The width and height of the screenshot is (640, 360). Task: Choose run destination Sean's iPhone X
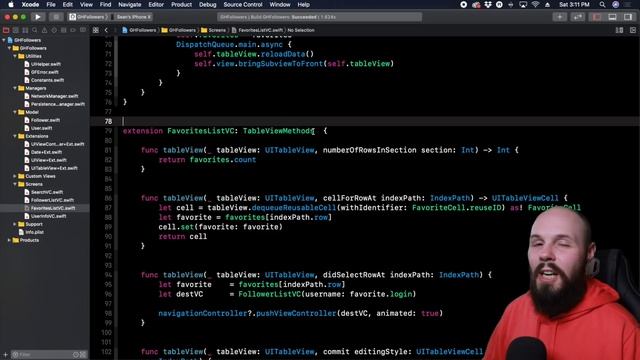tap(131, 17)
